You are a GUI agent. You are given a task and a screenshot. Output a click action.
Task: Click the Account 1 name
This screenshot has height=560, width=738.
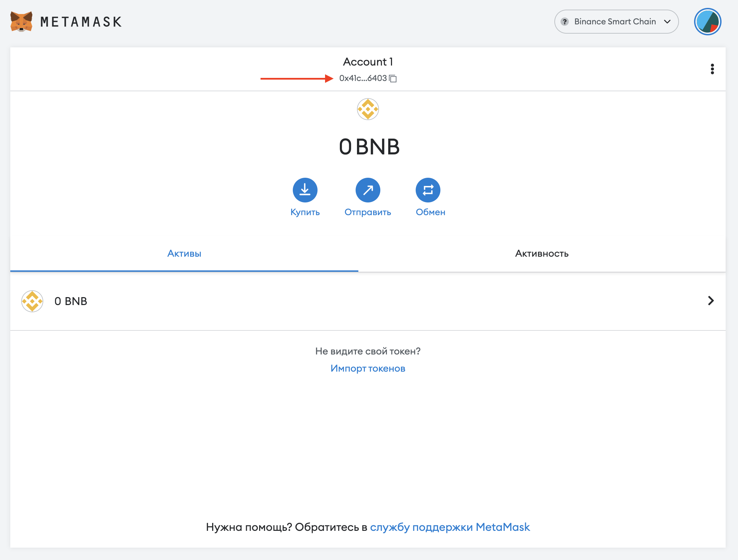pos(368,62)
